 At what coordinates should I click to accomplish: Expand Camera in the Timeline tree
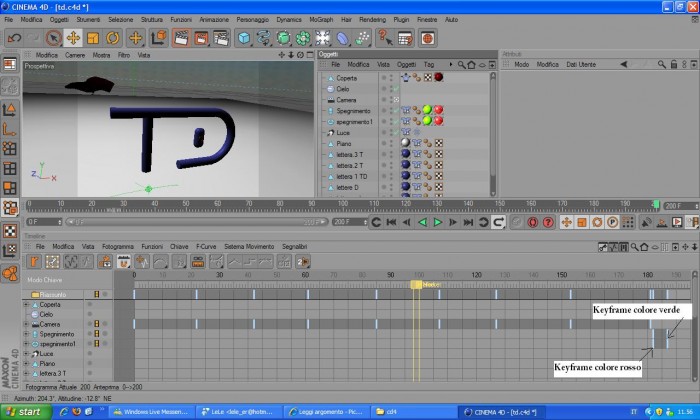[26, 324]
